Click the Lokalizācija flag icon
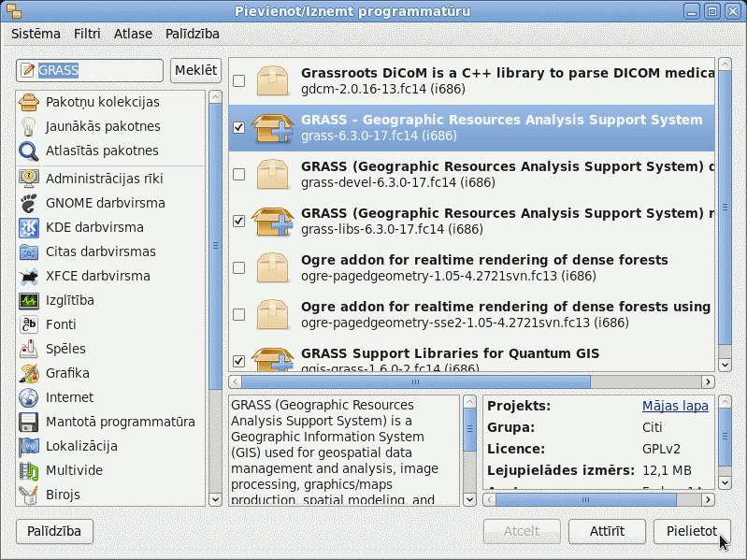Screen dimensions: 747x560 pyautogui.click(x=29, y=446)
